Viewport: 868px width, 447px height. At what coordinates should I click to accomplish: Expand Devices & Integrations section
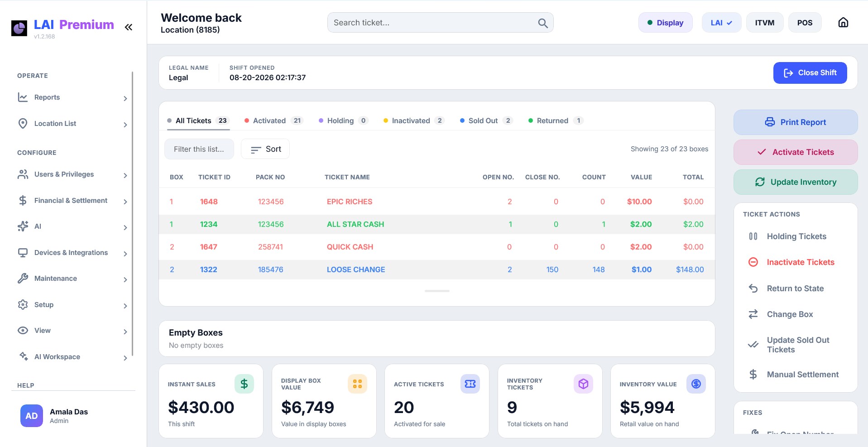72,253
